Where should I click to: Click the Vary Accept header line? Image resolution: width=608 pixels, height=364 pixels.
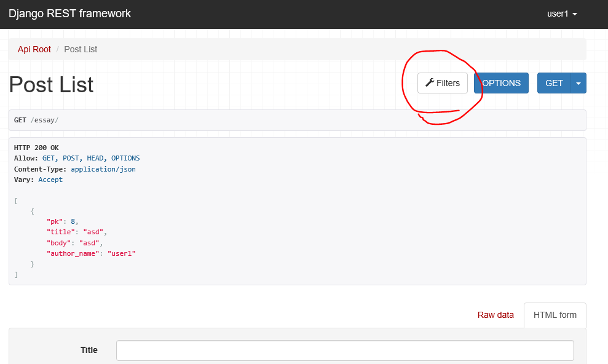click(x=38, y=180)
